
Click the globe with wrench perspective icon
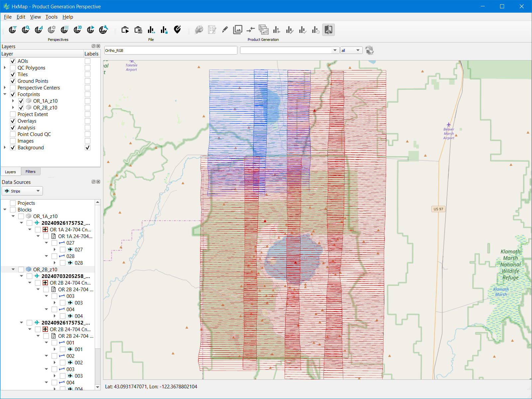tap(103, 30)
